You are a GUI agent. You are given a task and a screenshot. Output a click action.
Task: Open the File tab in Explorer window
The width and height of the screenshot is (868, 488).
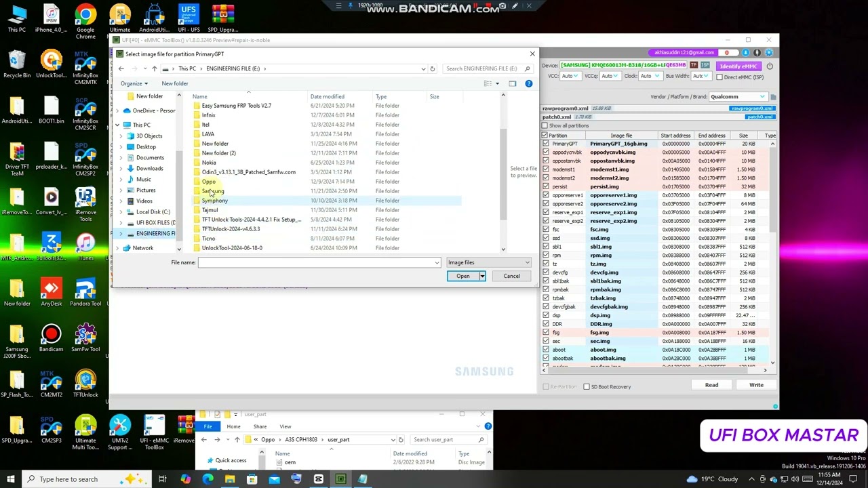tap(208, 427)
